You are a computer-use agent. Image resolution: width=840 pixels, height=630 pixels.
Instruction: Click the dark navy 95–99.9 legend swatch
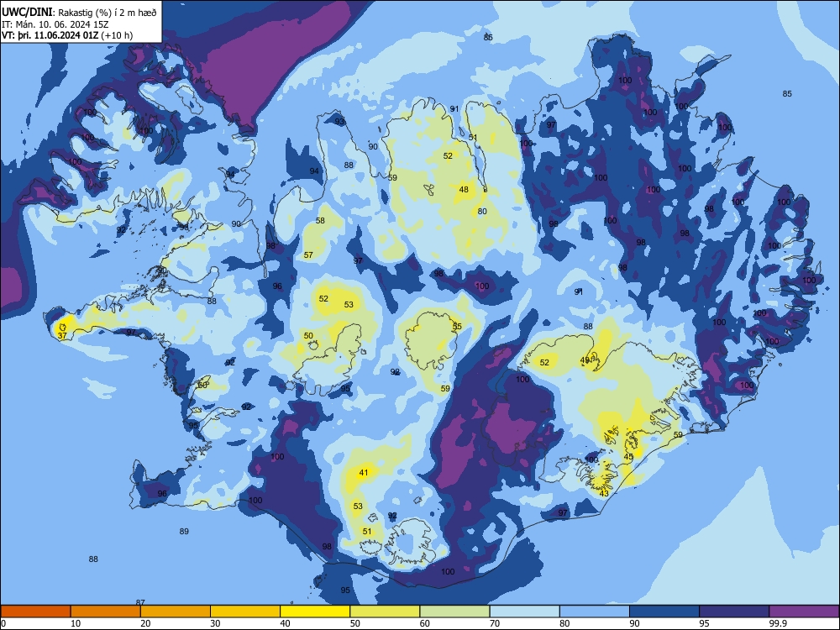[734, 612]
